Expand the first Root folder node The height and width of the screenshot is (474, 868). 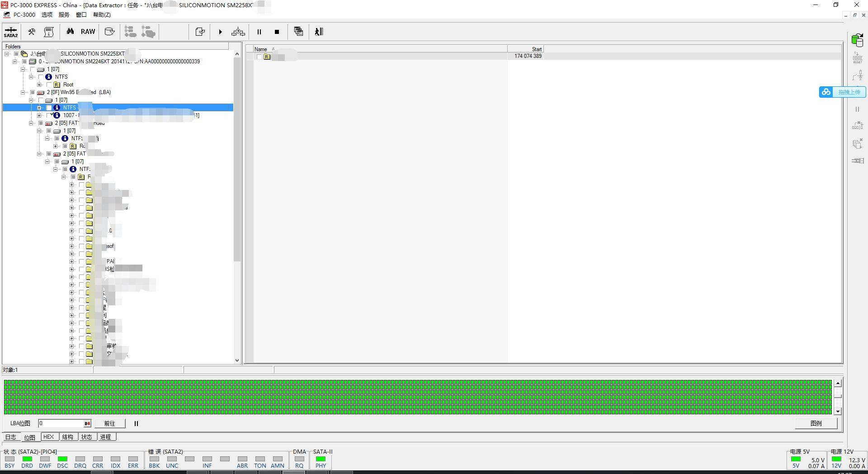tap(39, 85)
